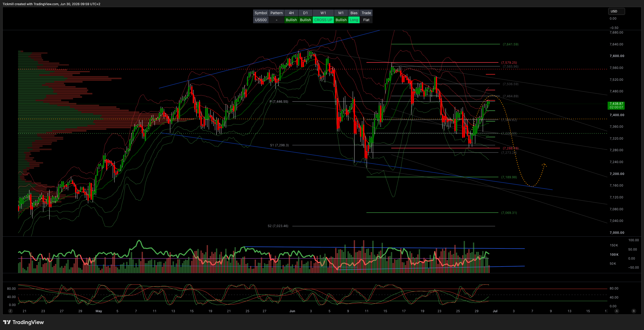Click the CROSS UP cell under W1
The height and width of the screenshot is (330, 644).
click(323, 20)
